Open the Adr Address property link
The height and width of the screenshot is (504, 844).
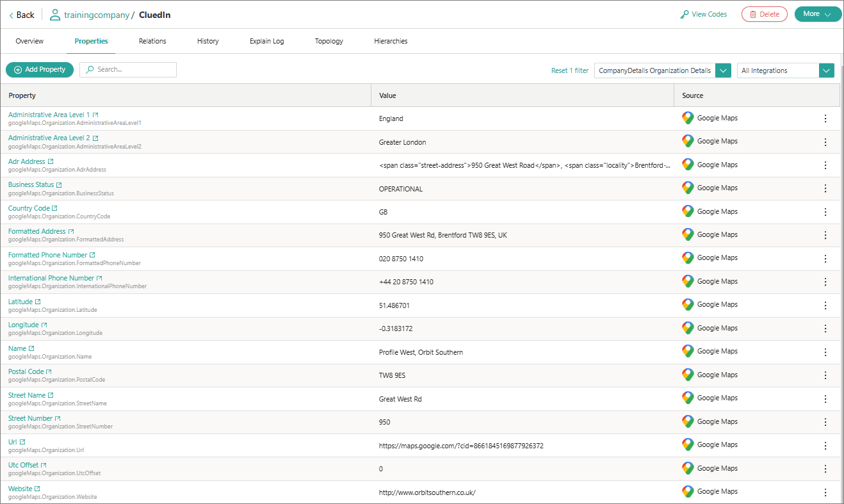click(x=27, y=161)
